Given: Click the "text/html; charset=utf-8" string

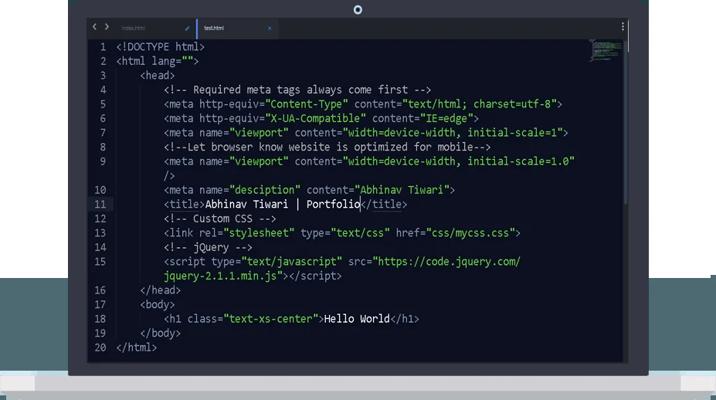Looking at the screenshot, I should coord(479,104).
